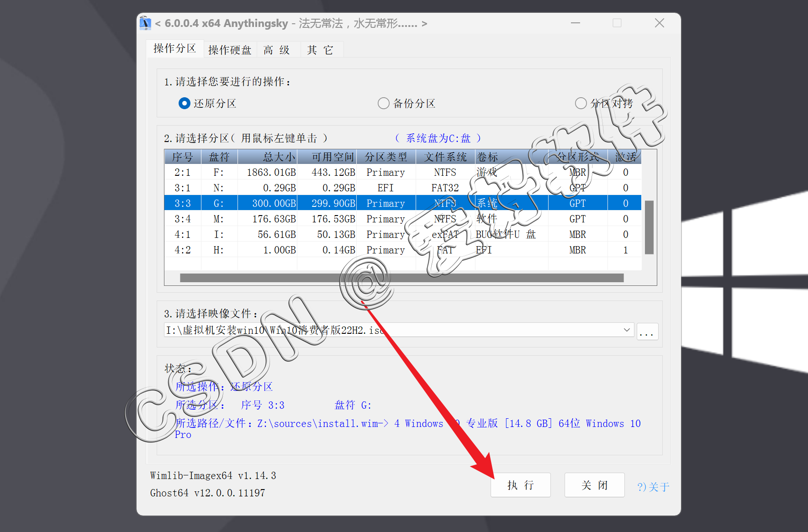Select the 备份分区 radio button
The image size is (808, 532).
click(407, 103)
